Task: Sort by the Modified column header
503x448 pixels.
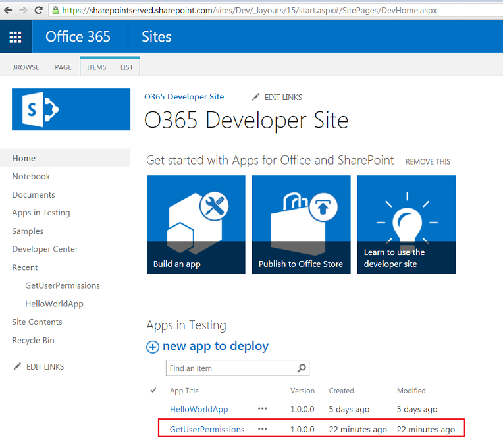Action: pyautogui.click(x=411, y=391)
